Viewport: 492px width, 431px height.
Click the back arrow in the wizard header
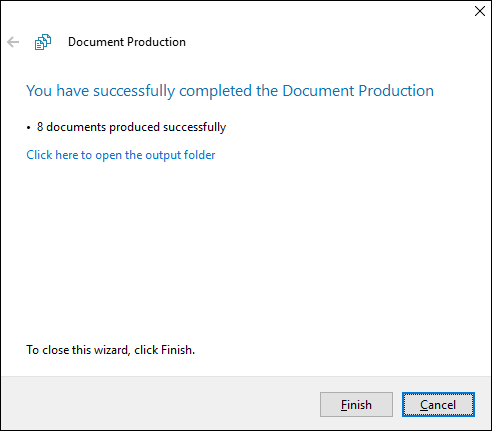pos(13,42)
